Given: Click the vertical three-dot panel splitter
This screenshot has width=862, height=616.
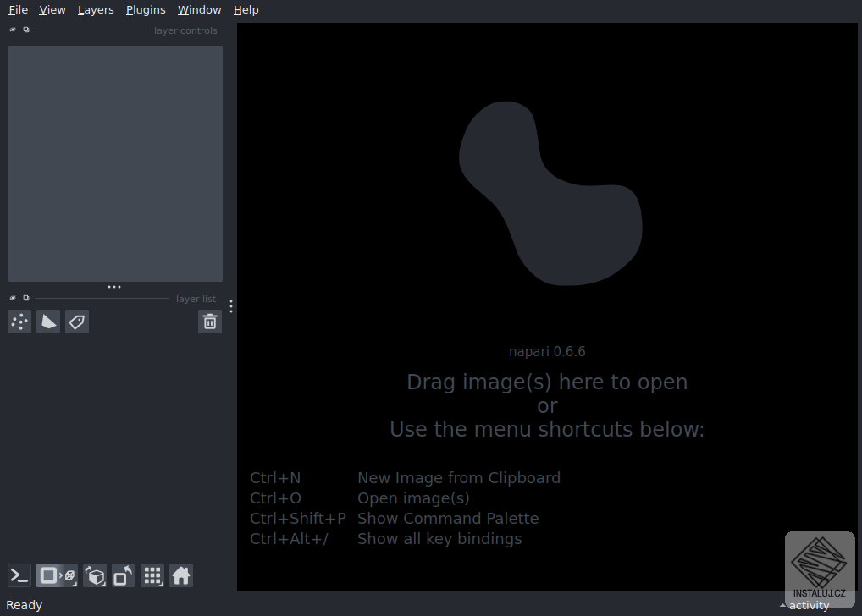Looking at the screenshot, I should (x=231, y=306).
